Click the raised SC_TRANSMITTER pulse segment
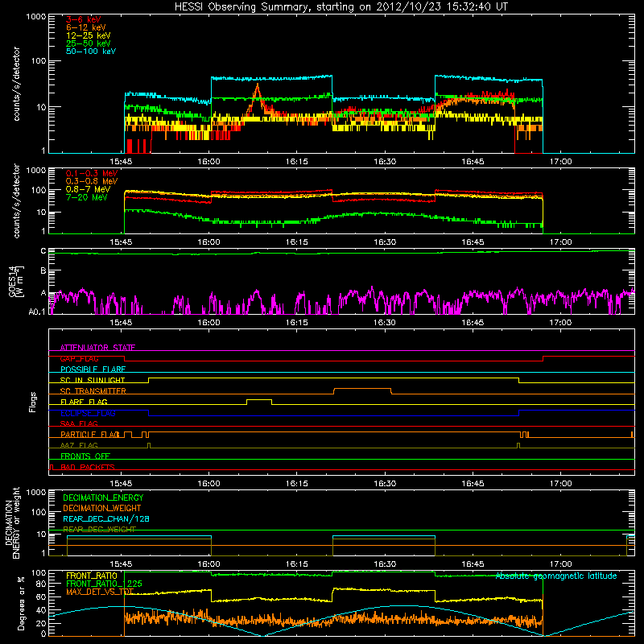This screenshot has height=644, width=644. [362, 389]
